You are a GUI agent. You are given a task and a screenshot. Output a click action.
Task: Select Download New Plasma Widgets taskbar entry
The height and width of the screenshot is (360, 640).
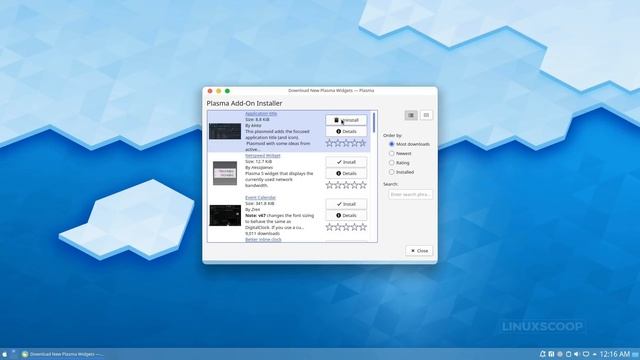pos(62,354)
